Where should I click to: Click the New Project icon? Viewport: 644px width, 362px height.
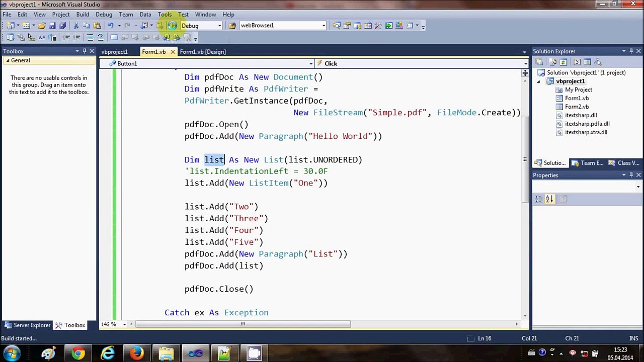click(x=10, y=26)
